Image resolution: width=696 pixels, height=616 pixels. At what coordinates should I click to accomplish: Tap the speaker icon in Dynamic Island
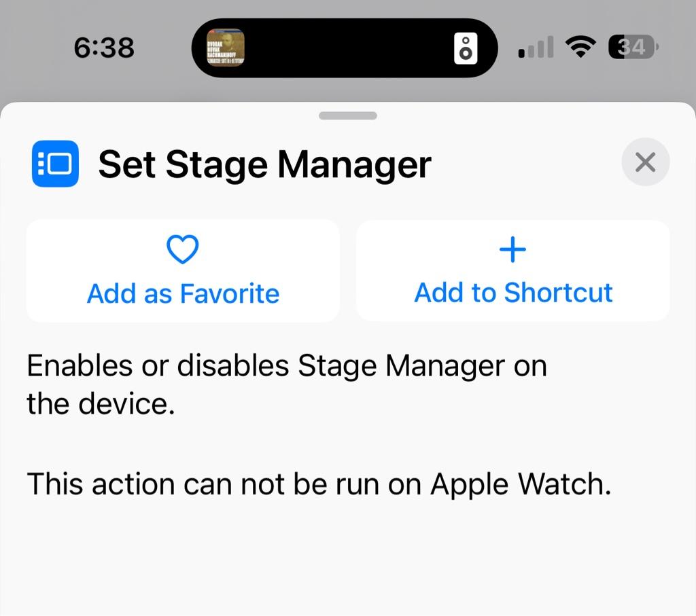click(466, 48)
